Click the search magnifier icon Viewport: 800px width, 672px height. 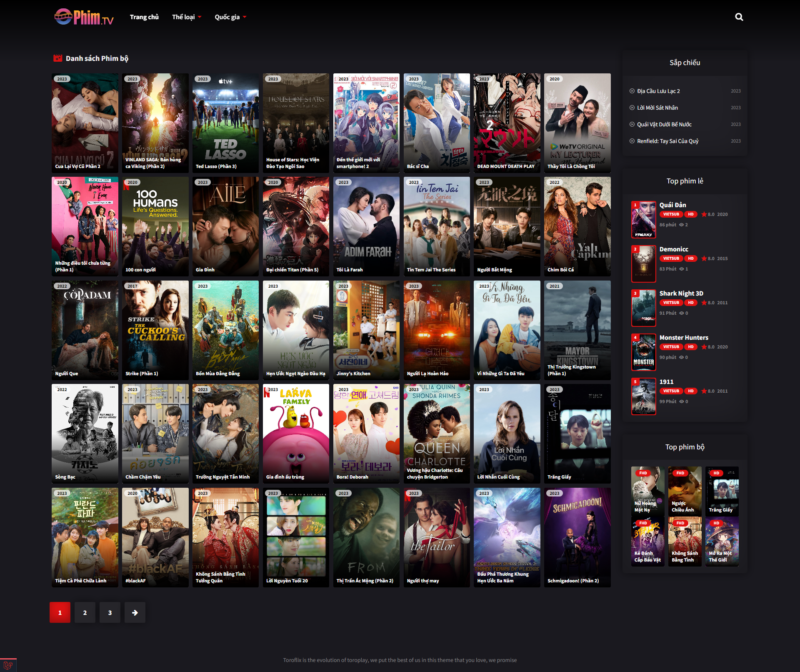click(739, 17)
